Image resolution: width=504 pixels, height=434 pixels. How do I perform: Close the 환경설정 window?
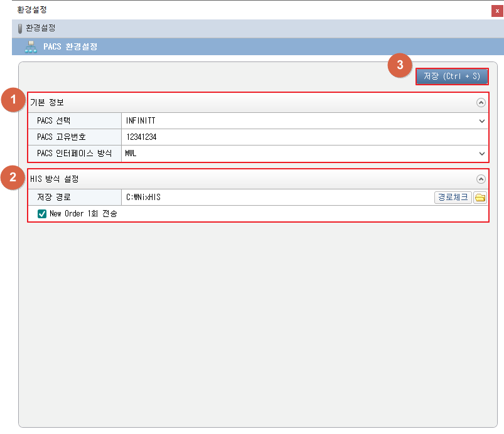click(x=497, y=11)
